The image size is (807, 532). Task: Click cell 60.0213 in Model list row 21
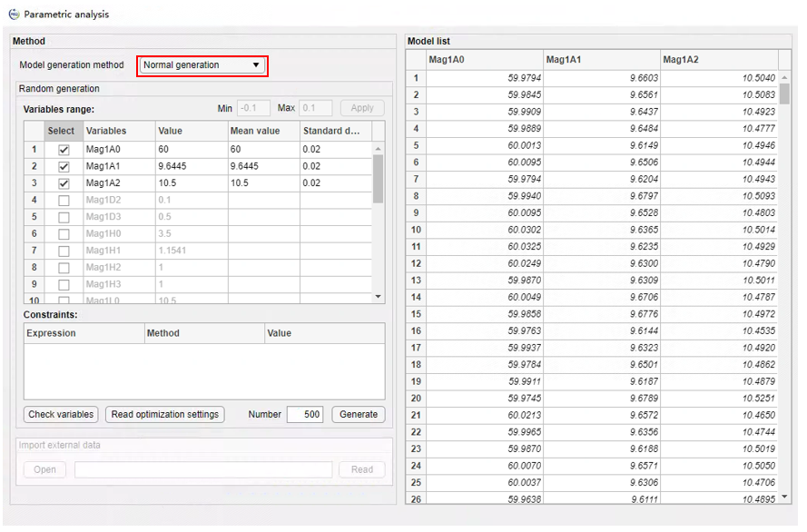point(485,415)
